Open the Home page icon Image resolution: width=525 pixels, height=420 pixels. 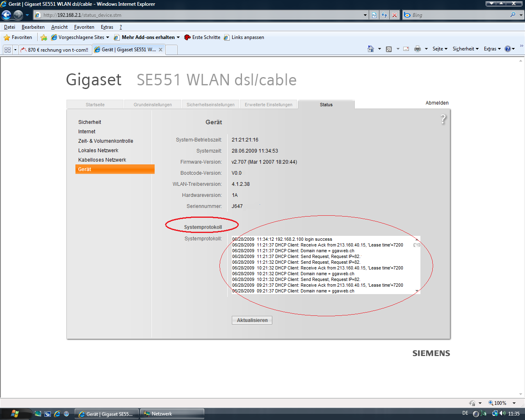[x=371, y=49]
